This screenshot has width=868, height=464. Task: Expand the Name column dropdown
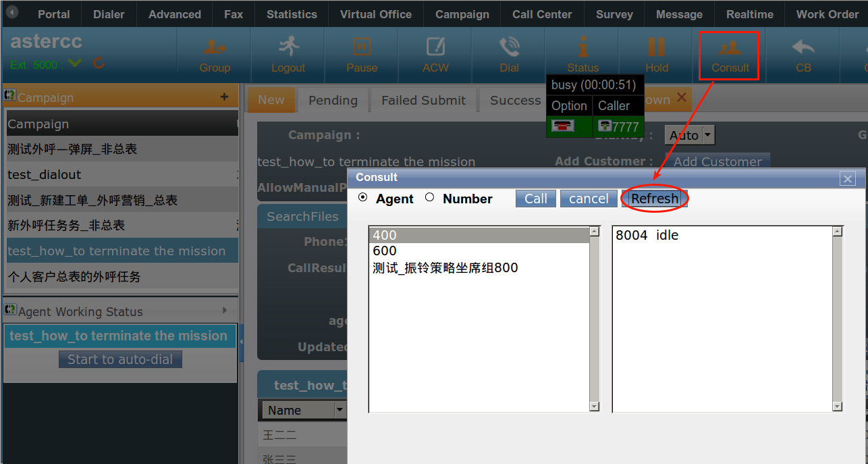click(339, 410)
